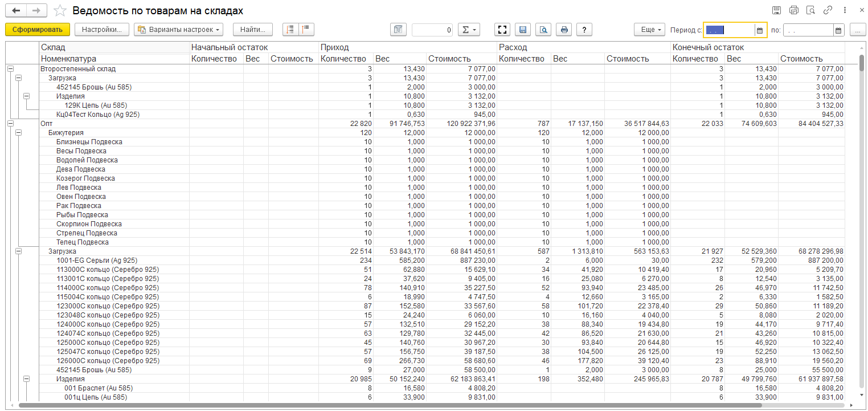Click the horizontal scrollbar at the bottom
The image size is (868, 411).
point(390,405)
